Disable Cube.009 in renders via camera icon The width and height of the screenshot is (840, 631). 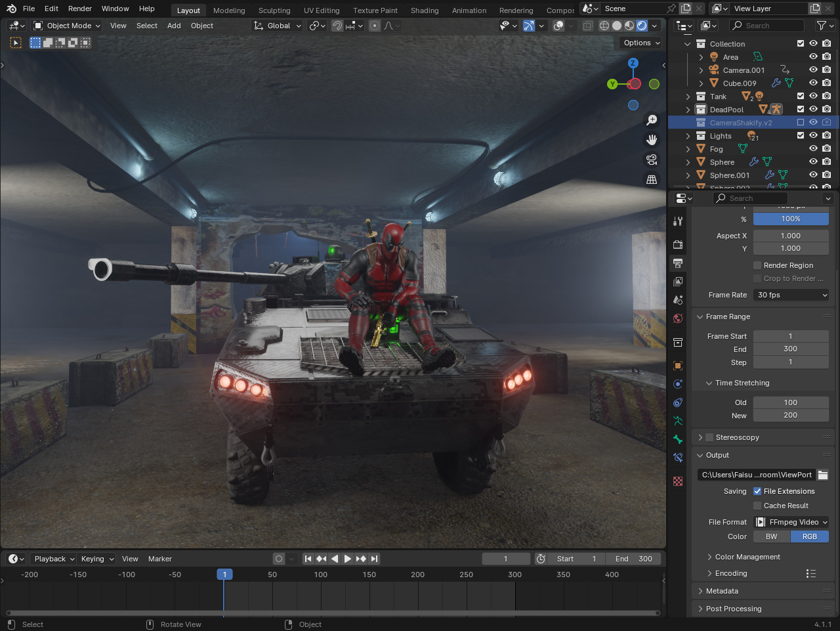pyautogui.click(x=826, y=83)
